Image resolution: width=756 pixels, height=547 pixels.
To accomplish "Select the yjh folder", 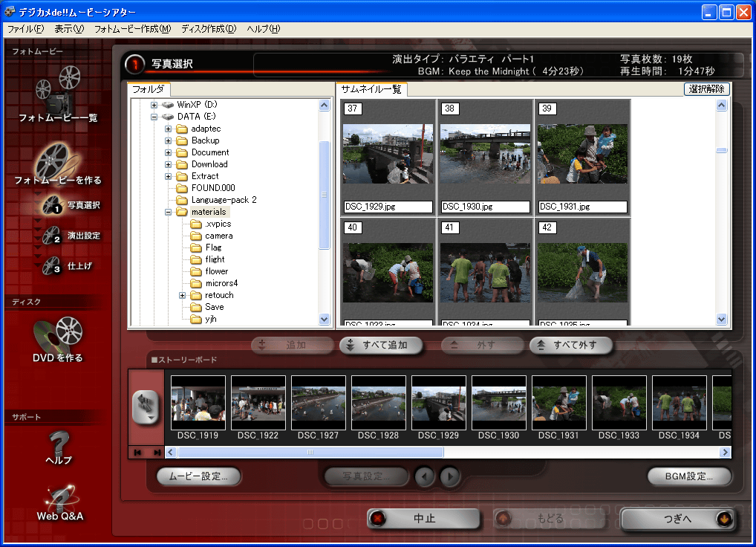I will (x=203, y=320).
